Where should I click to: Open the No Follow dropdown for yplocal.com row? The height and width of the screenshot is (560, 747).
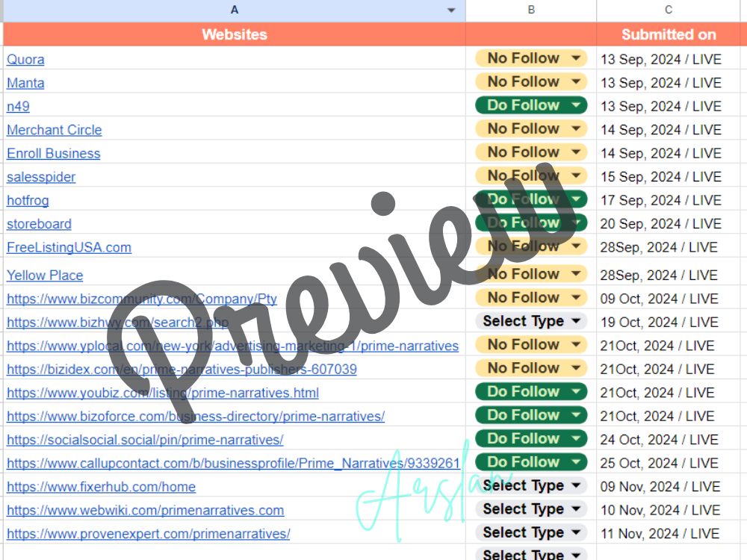(x=531, y=344)
